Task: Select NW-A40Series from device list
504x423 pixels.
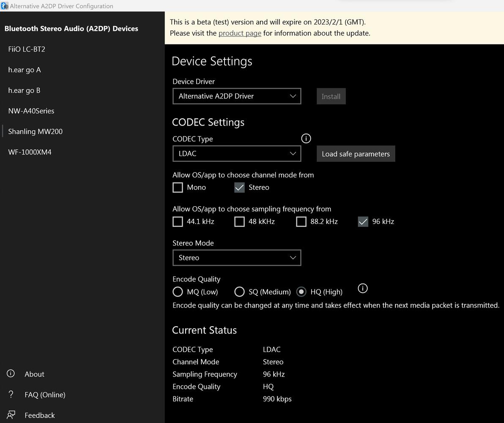Action: (31, 111)
